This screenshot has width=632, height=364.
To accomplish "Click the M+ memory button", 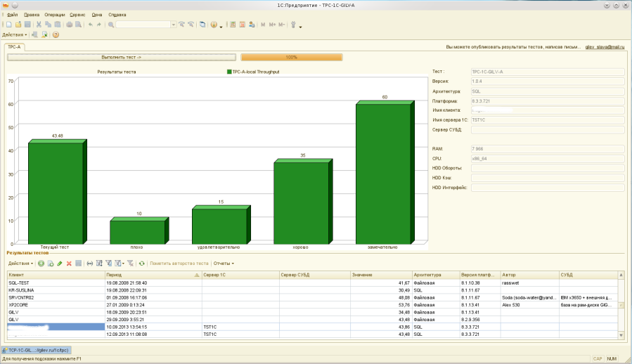I will 273,25.
